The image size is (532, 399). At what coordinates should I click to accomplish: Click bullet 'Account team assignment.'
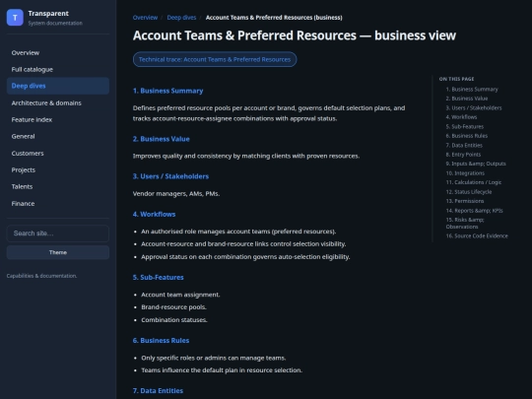[x=180, y=295]
